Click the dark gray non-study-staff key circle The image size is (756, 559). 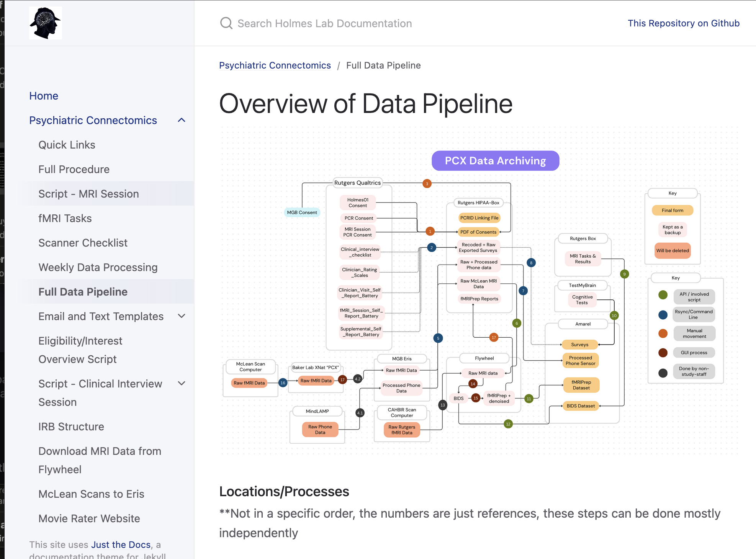pyautogui.click(x=663, y=373)
